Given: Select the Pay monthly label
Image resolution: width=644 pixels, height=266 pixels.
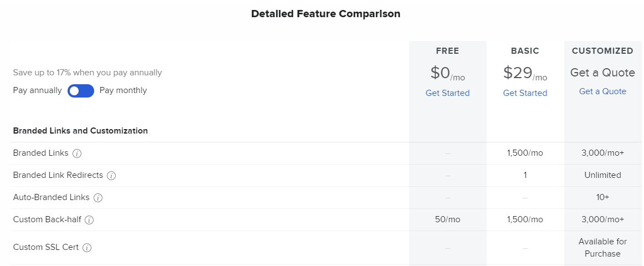Looking at the screenshot, I should 123,90.
